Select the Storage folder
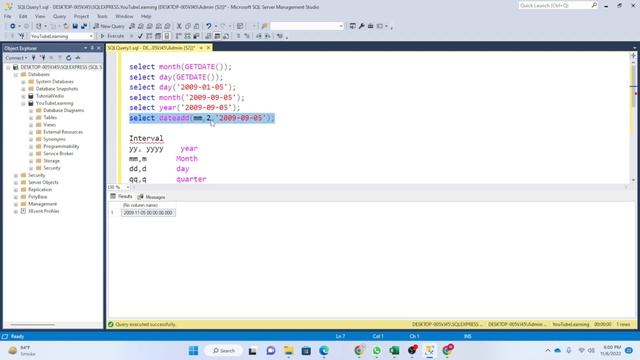 pos(51,161)
